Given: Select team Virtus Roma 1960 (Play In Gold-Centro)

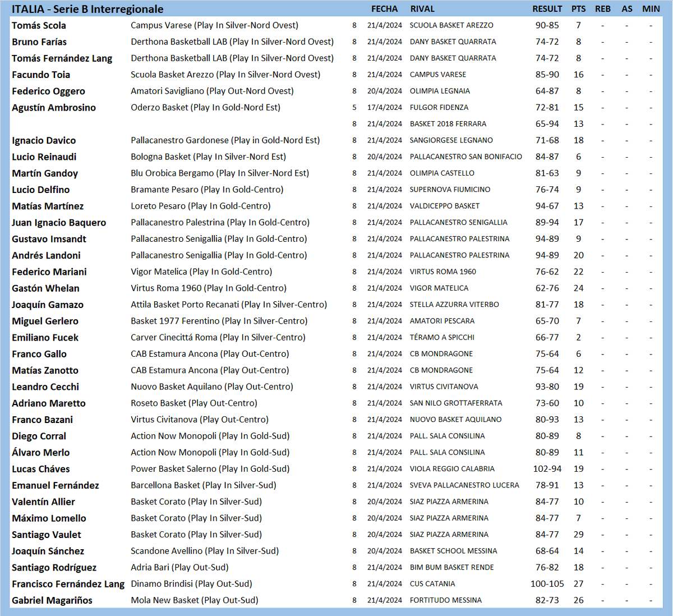Looking at the screenshot, I should 209,288.
